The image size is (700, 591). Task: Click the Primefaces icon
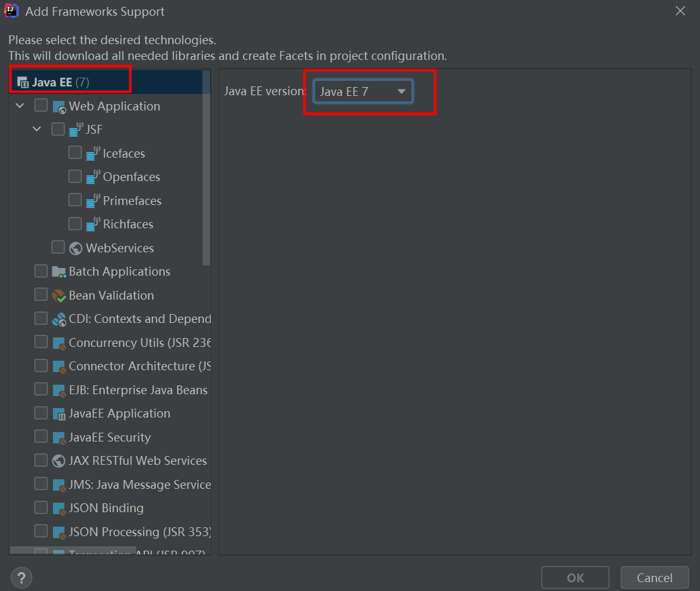[x=93, y=201]
